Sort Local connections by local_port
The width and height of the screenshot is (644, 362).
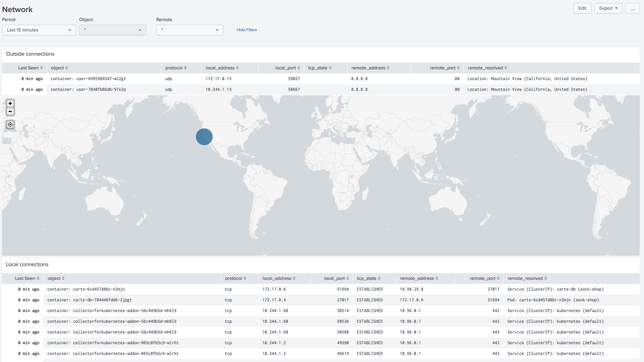pos(336,278)
